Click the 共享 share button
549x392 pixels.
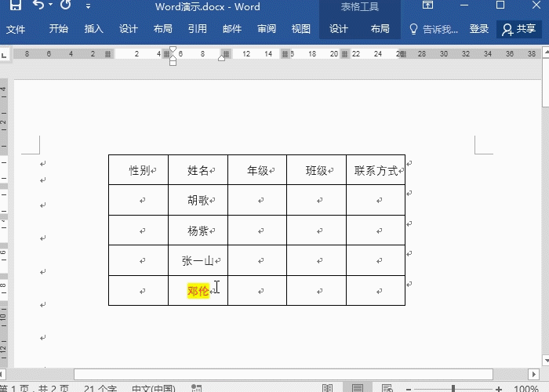519,29
